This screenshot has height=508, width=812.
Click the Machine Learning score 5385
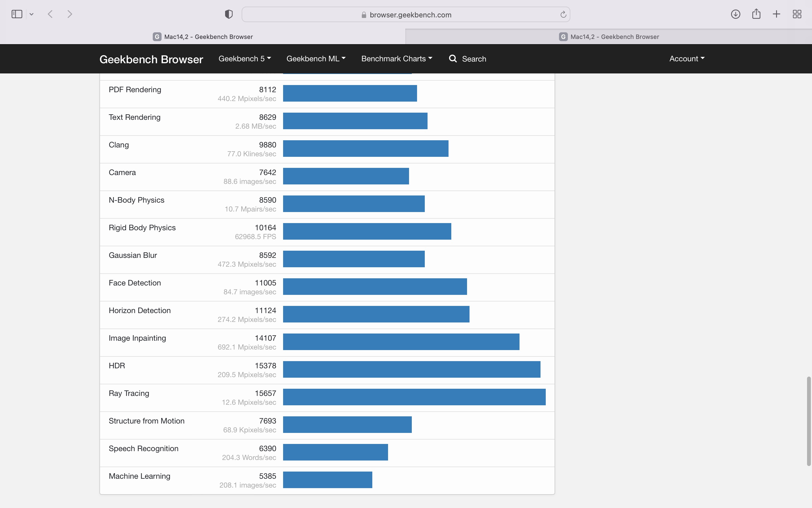point(268,476)
